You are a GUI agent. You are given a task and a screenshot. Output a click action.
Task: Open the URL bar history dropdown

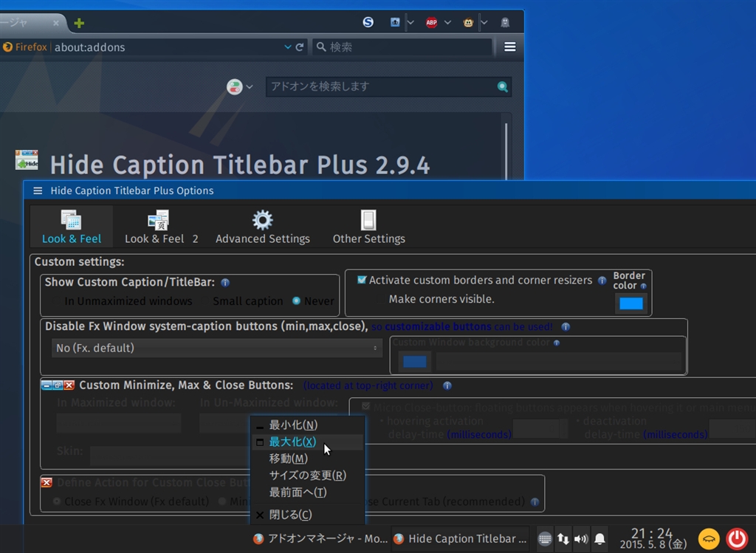click(288, 47)
